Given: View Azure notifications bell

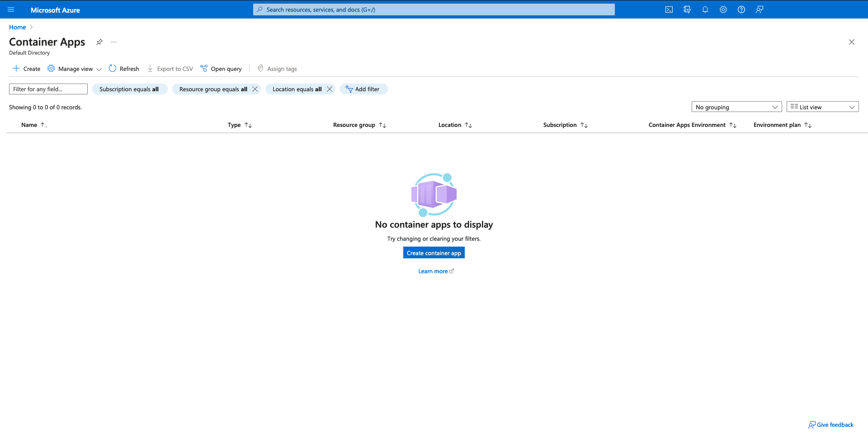Looking at the screenshot, I should (x=705, y=9).
